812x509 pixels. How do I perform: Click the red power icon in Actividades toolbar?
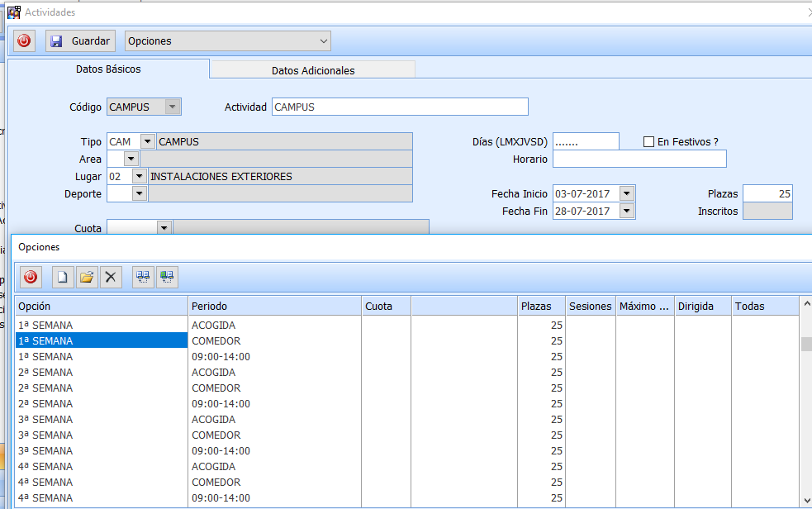pos(25,40)
